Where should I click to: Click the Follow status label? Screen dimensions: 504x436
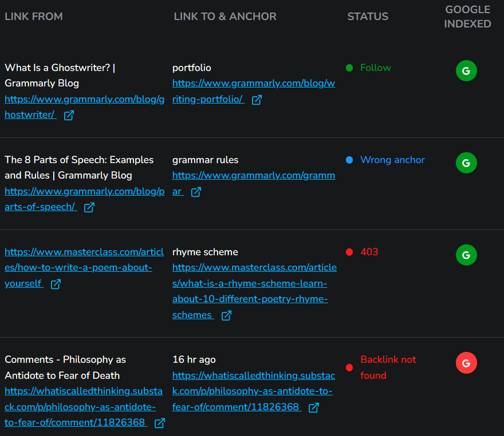pos(376,68)
